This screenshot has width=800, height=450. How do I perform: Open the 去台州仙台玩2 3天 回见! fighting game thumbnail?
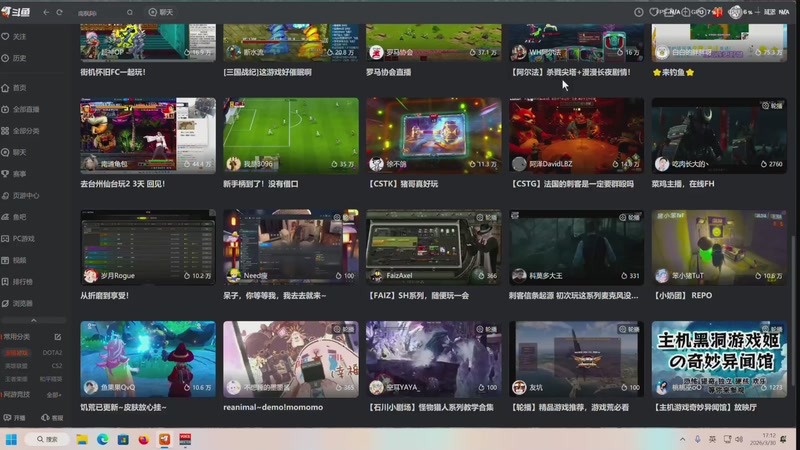pyautogui.click(x=147, y=135)
